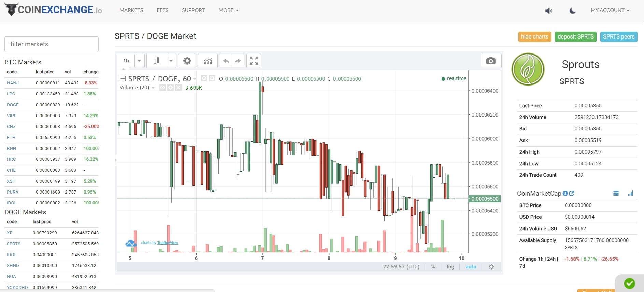Toggle log scale on chart
This screenshot has height=292, width=644.
click(x=450, y=267)
